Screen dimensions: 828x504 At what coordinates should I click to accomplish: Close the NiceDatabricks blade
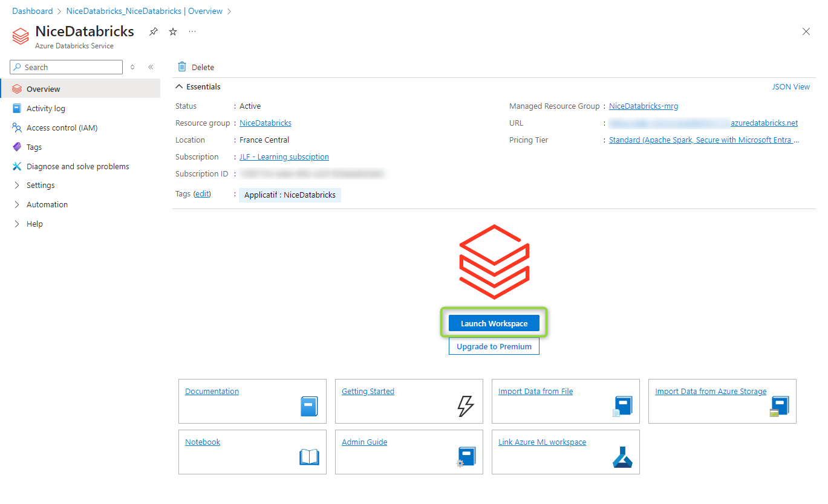(x=806, y=32)
